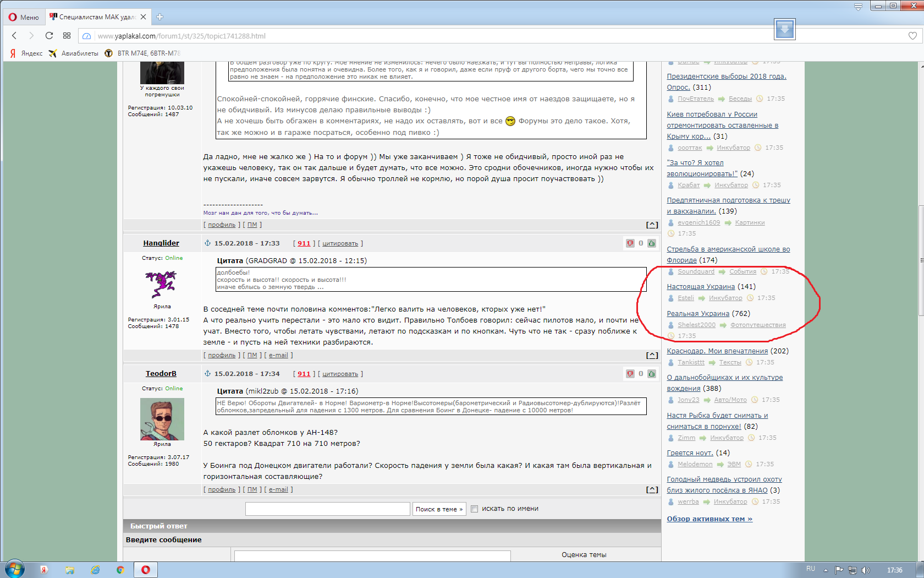Switch RU input language indicator
This screenshot has height=578, width=924.
[x=811, y=569]
